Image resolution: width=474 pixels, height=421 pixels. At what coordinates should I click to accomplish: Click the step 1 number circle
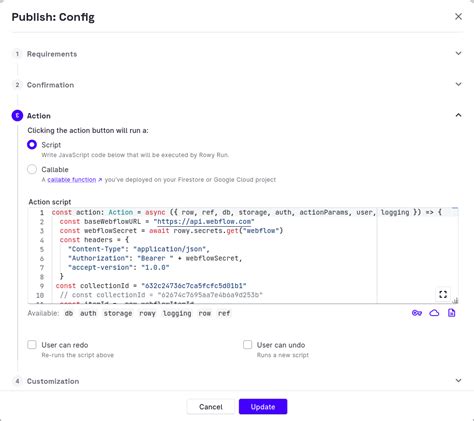pyautogui.click(x=17, y=54)
